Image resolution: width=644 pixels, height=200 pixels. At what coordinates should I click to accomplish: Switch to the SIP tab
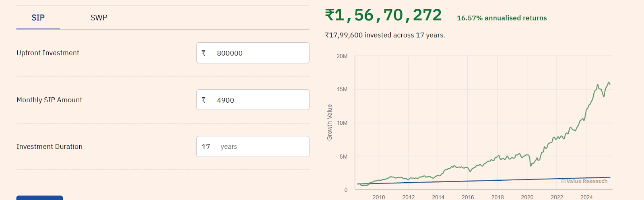(38, 18)
